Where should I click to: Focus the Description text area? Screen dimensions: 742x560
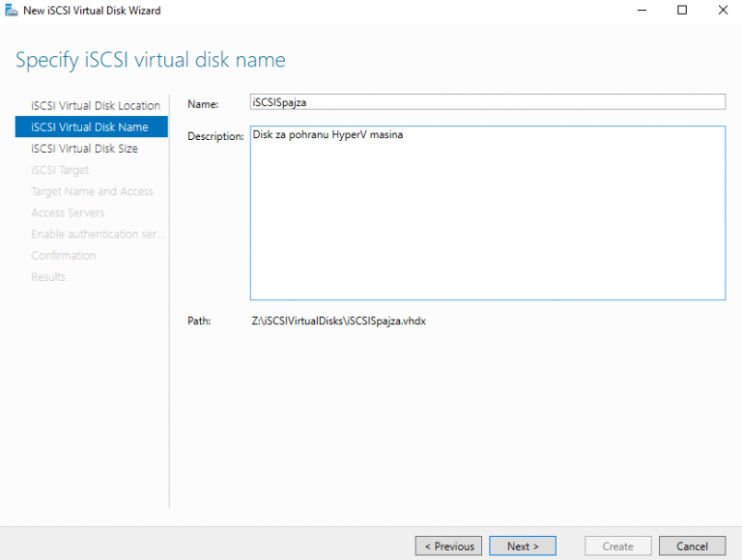point(487,212)
